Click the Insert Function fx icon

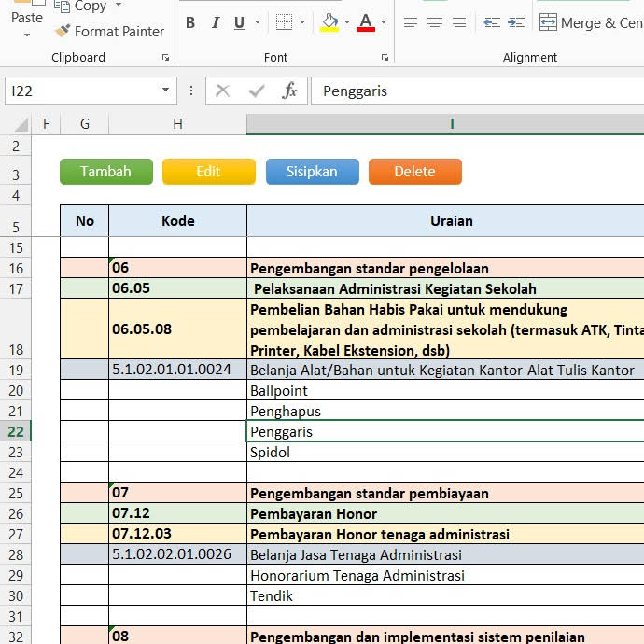coord(289,91)
